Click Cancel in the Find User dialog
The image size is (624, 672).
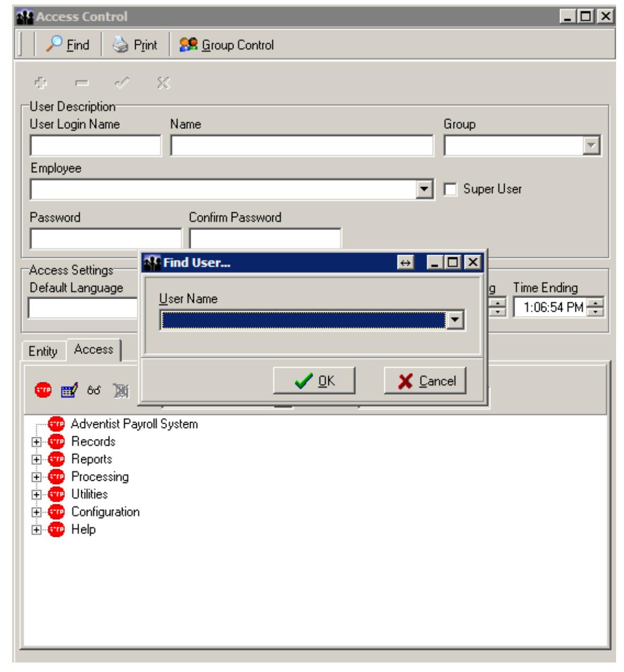(425, 381)
